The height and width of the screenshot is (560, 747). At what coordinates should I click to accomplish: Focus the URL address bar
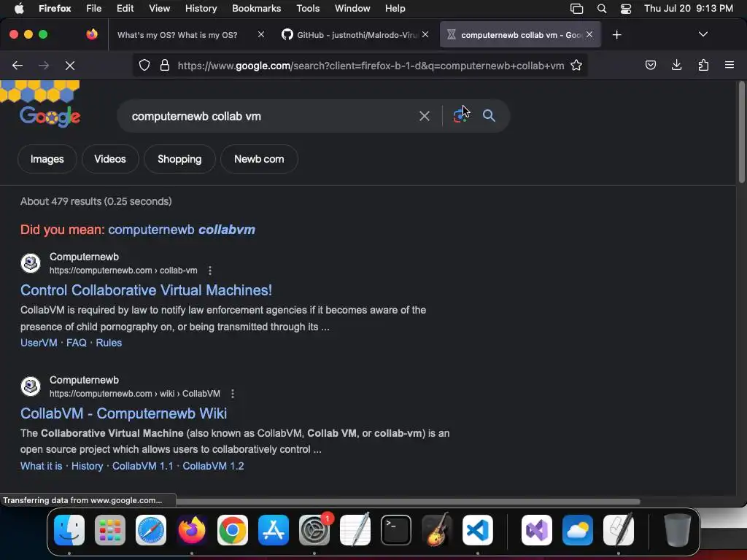[x=371, y=65]
